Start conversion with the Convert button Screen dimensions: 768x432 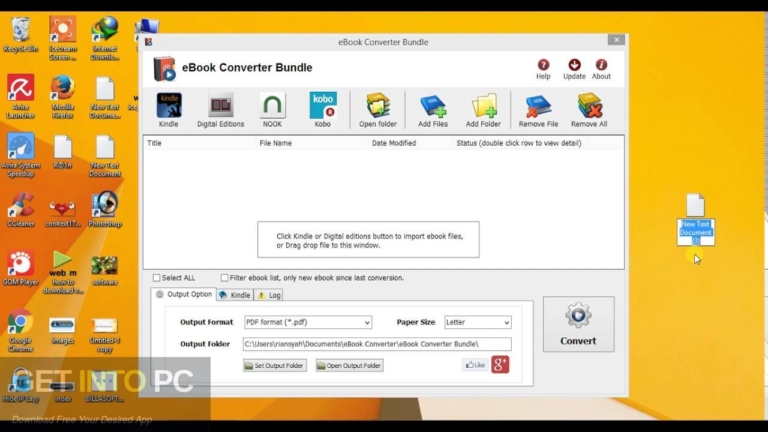(578, 324)
